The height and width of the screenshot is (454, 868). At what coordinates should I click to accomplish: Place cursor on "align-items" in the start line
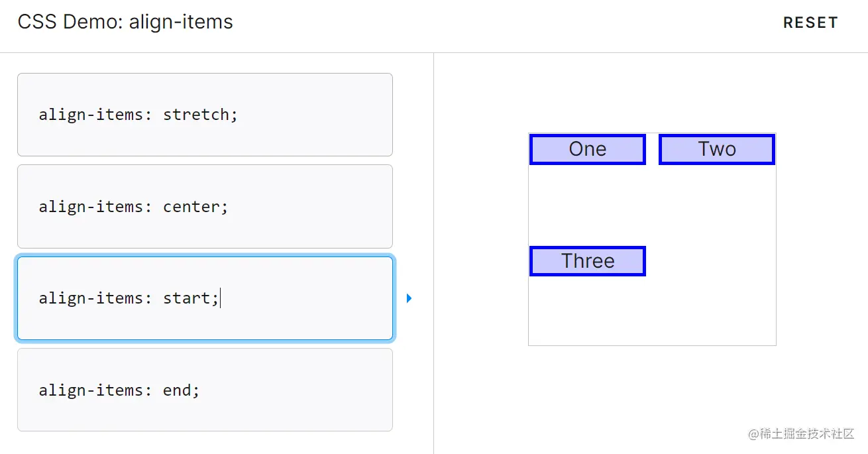coord(91,298)
